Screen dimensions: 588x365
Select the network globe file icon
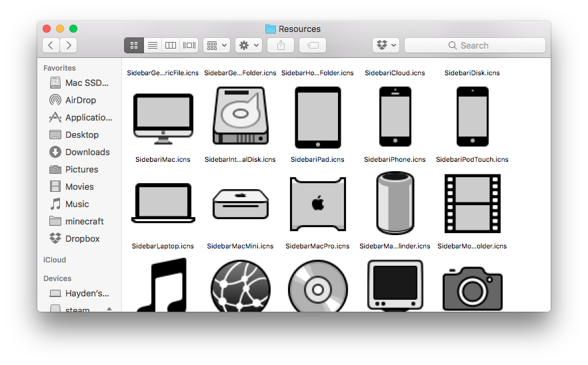pos(241,286)
